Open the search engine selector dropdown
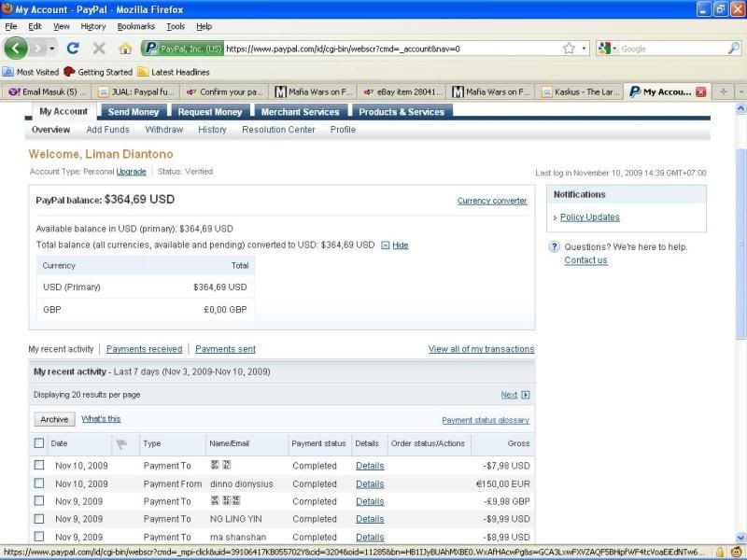This screenshot has width=747, height=560. pos(614,49)
